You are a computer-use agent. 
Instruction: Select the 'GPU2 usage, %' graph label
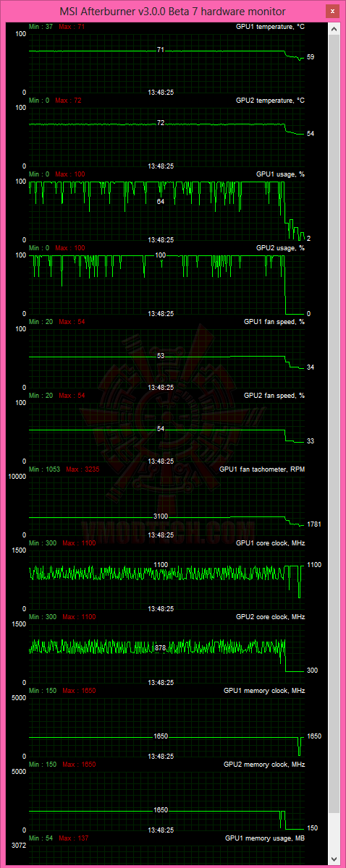pos(280,248)
